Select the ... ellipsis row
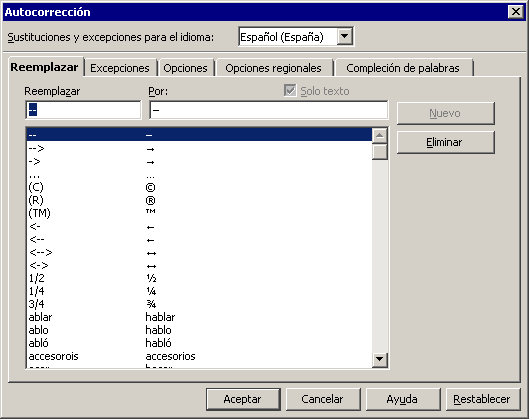Image resolution: width=529 pixels, height=419 pixels. coord(199,174)
